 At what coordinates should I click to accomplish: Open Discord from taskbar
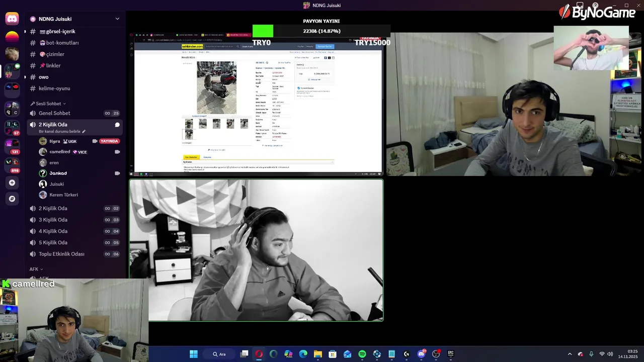[x=421, y=354]
